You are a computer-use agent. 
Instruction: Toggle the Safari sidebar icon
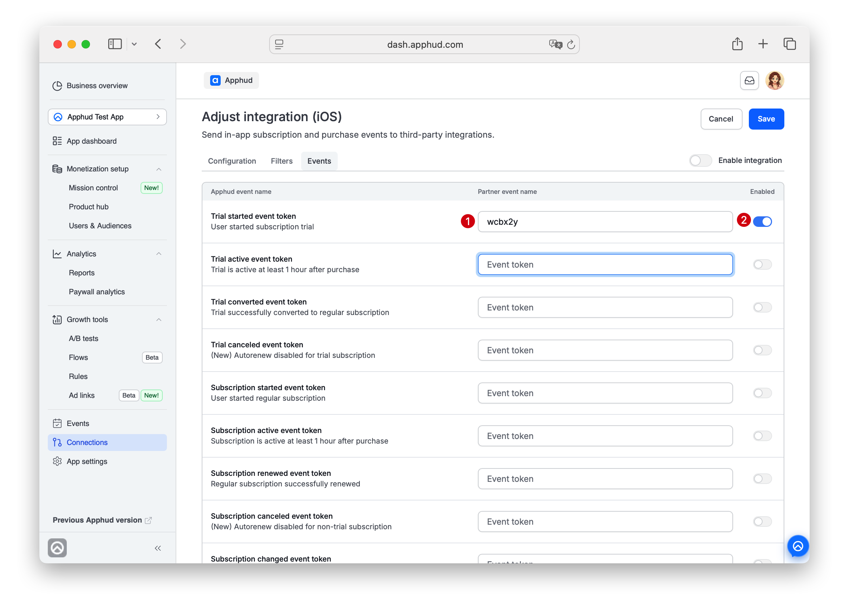tap(115, 44)
